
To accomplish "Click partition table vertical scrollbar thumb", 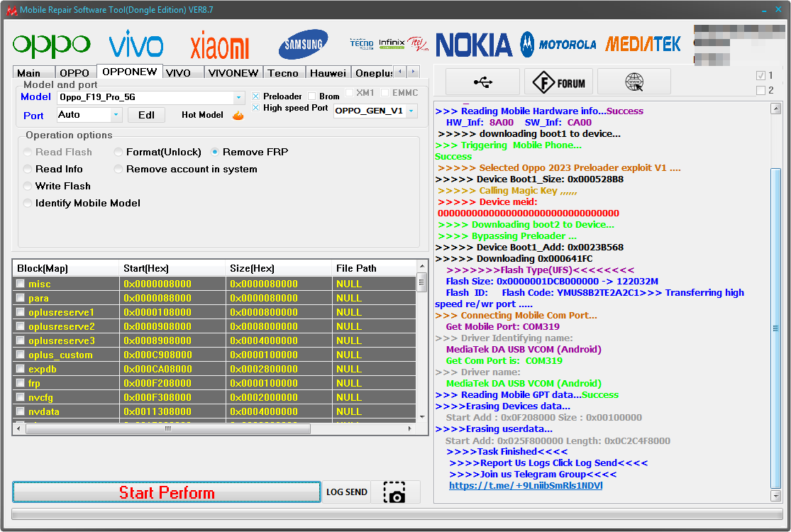I will point(421,282).
